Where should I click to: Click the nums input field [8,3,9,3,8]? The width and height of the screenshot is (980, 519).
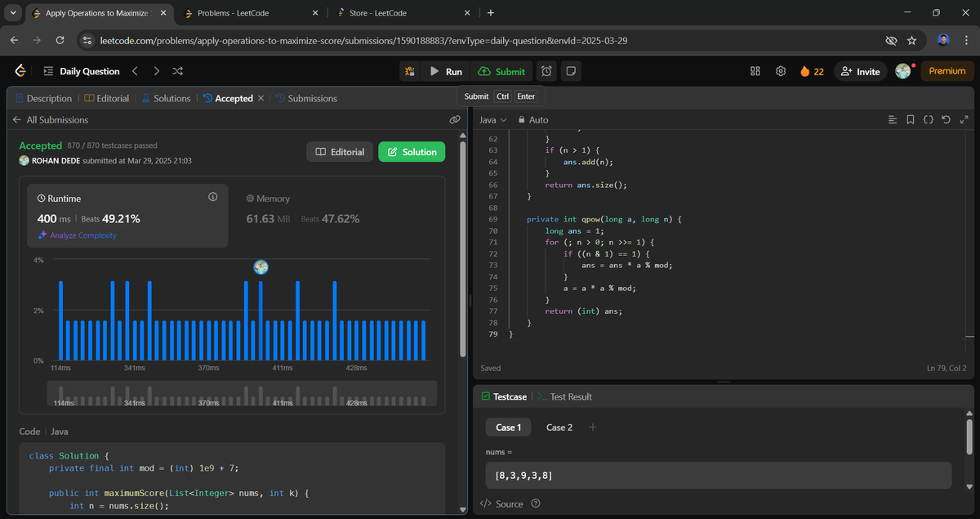pos(718,475)
